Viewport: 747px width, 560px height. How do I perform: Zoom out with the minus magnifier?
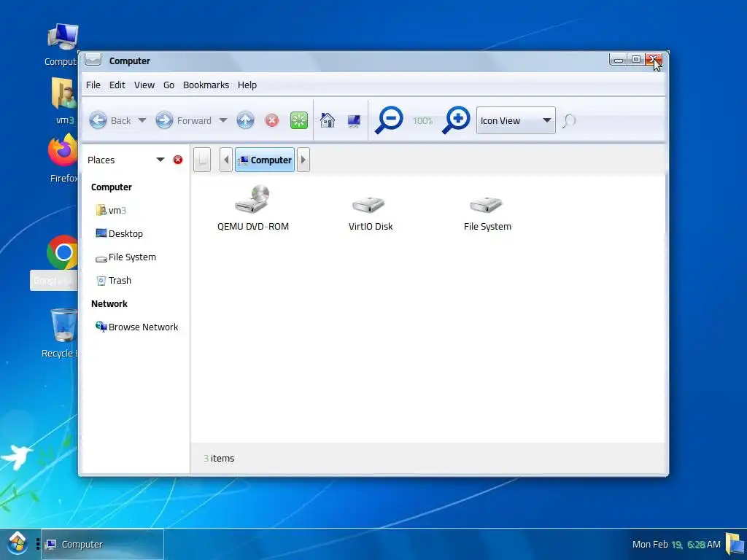tap(390, 120)
